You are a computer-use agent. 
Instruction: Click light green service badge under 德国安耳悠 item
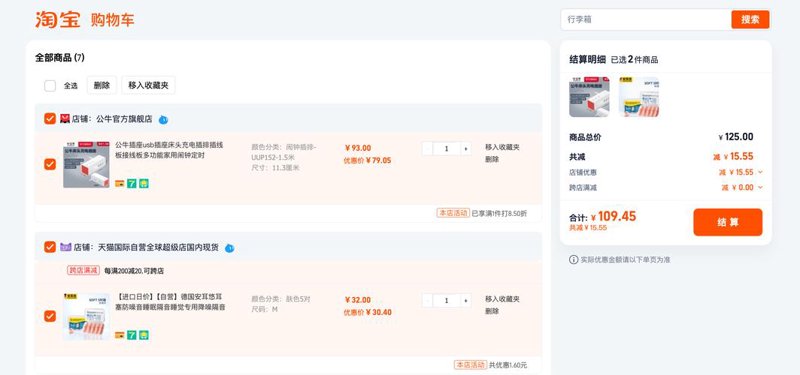(144, 335)
